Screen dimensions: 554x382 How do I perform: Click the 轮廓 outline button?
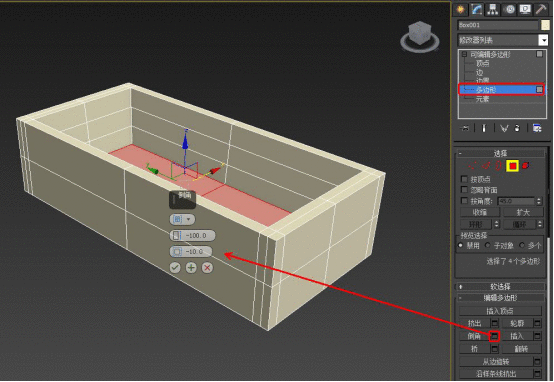pos(518,323)
